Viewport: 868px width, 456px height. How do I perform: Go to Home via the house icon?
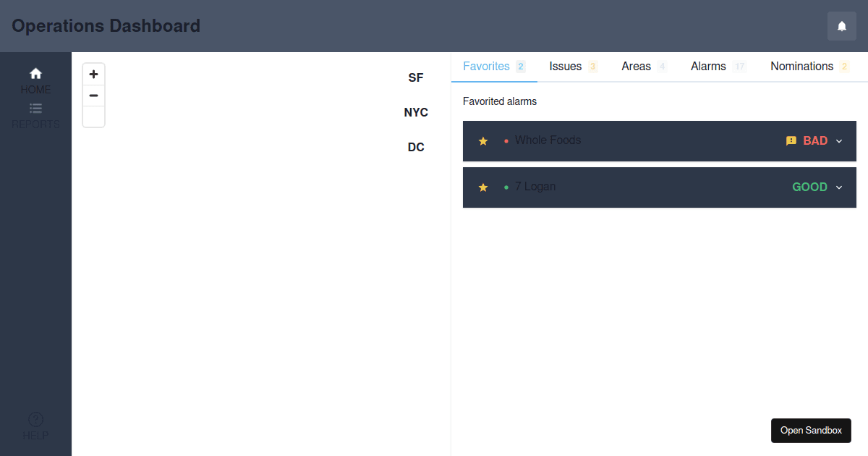(35, 73)
